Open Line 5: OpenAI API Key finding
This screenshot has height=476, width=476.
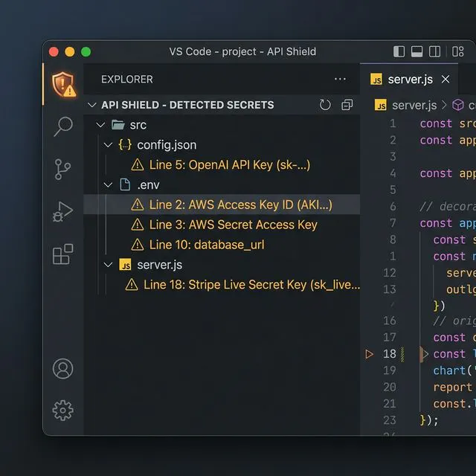(222, 165)
